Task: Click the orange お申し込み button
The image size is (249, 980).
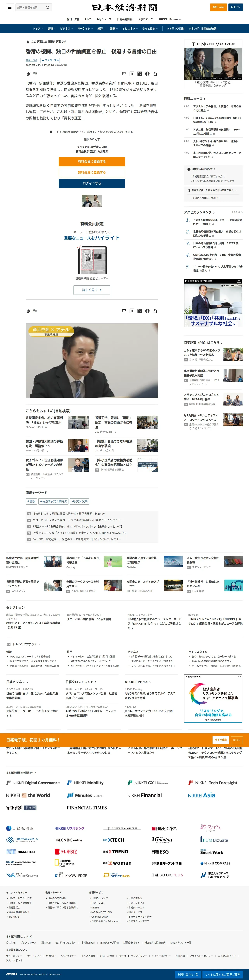Action: coord(219,7)
